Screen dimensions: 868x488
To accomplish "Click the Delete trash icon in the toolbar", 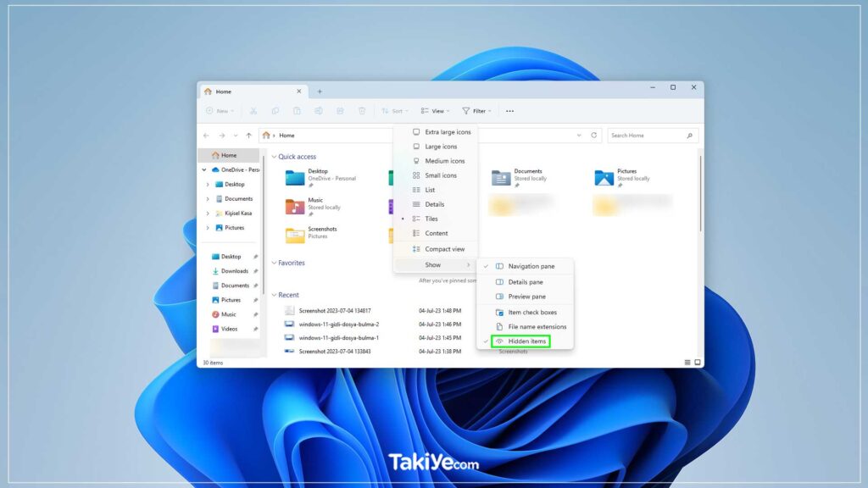I will tap(362, 111).
